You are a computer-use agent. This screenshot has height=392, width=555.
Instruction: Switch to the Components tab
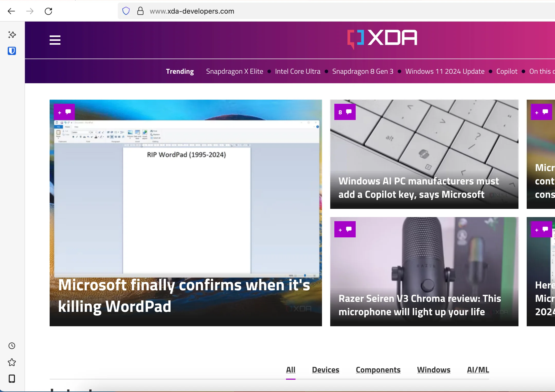pos(378,370)
